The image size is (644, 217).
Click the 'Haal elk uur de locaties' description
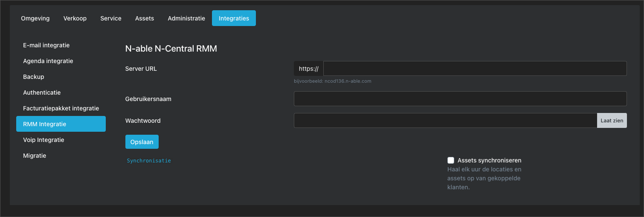point(484,178)
